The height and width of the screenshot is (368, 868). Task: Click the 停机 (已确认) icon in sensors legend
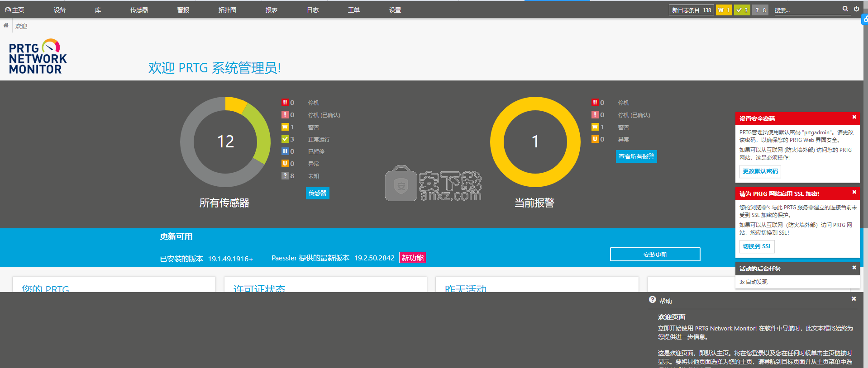tap(285, 115)
